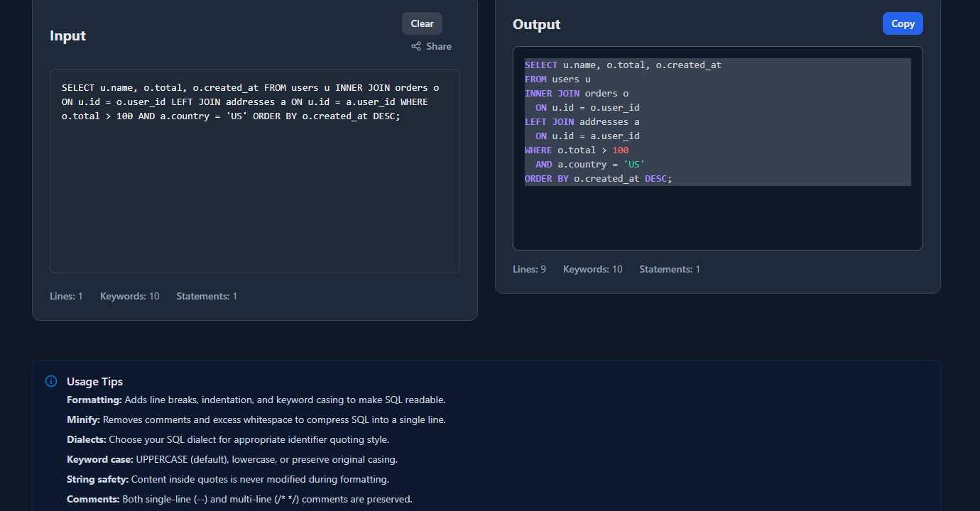The image size is (980, 511).
Task: Click 'Keywords: 10' stat under the input
Action: [130, 296]
